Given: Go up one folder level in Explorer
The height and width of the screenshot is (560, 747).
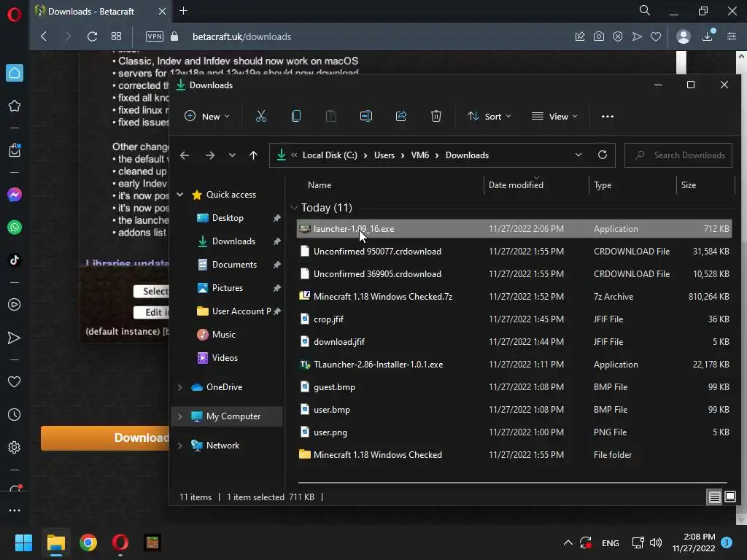Looking at the screenshot, I should click(253, 155).
